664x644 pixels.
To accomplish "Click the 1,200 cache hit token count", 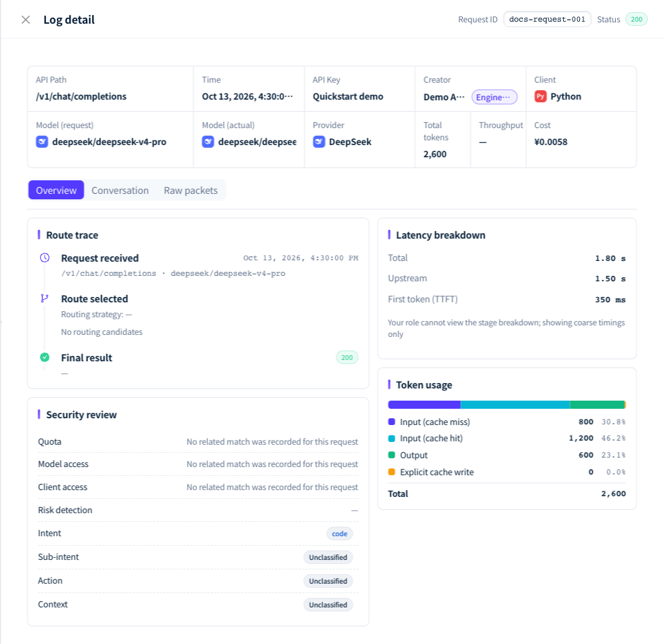I will [581, 438].
